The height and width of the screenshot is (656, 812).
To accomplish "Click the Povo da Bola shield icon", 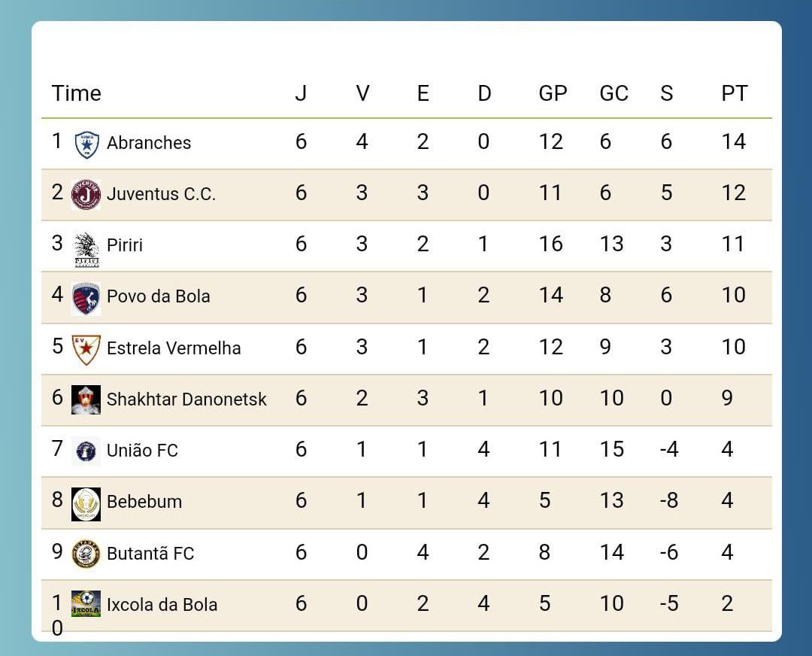I will click(86, 298).
